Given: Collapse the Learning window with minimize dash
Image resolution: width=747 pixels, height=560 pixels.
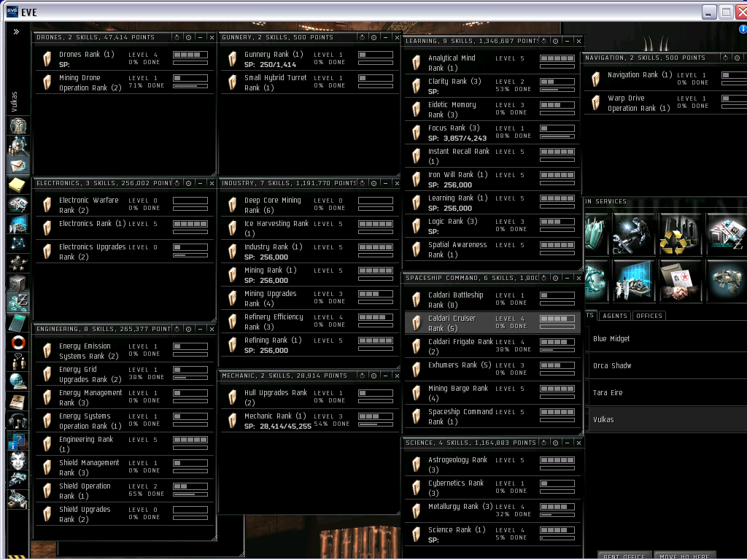Looking at the screenshot, I should point(567,41).
